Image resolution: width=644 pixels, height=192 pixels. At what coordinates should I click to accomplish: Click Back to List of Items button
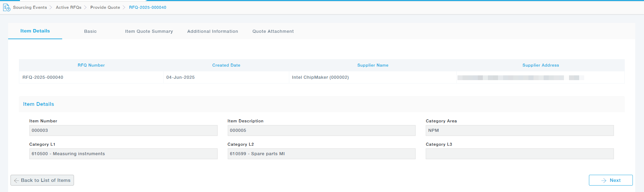pyautogui.click(x=42, y=181)
